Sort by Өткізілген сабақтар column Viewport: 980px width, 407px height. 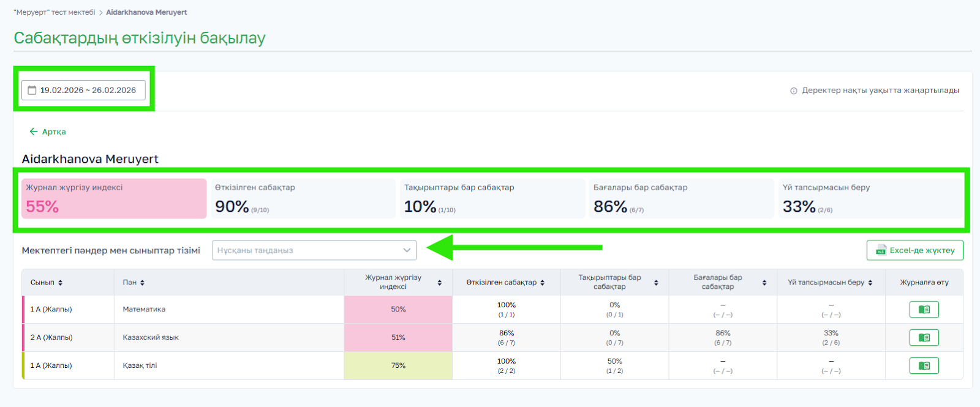(x=542, y=283)
